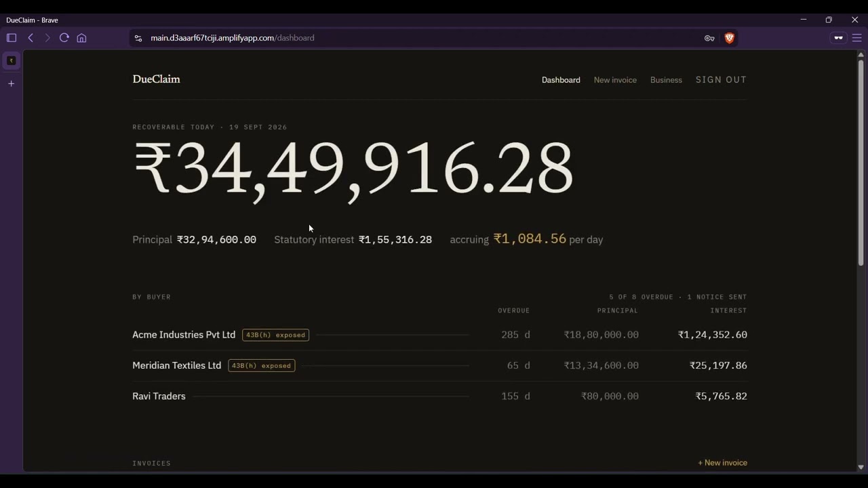The width and height of the screenshot is (868, 488).
Task: Select the DueClaim vertical tab icon
Action: click(12, 60)
